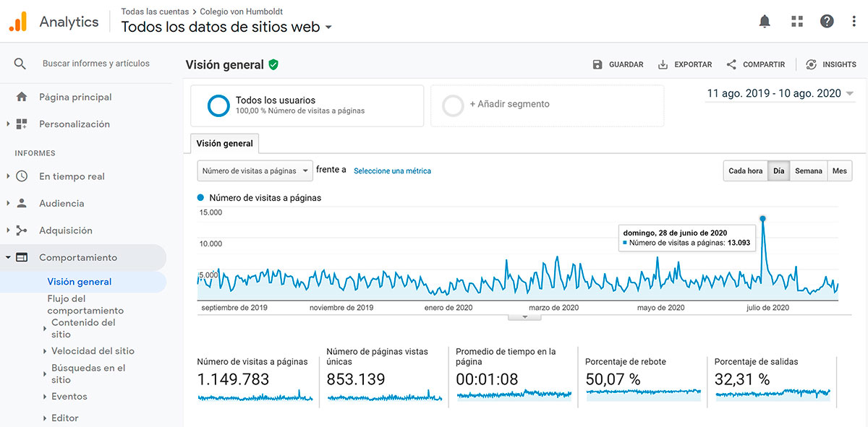The width and height of the screenshot is (868, 427).
Task: Select Número de páginas vistas únicas metric
Action: (x=384, y=374)
